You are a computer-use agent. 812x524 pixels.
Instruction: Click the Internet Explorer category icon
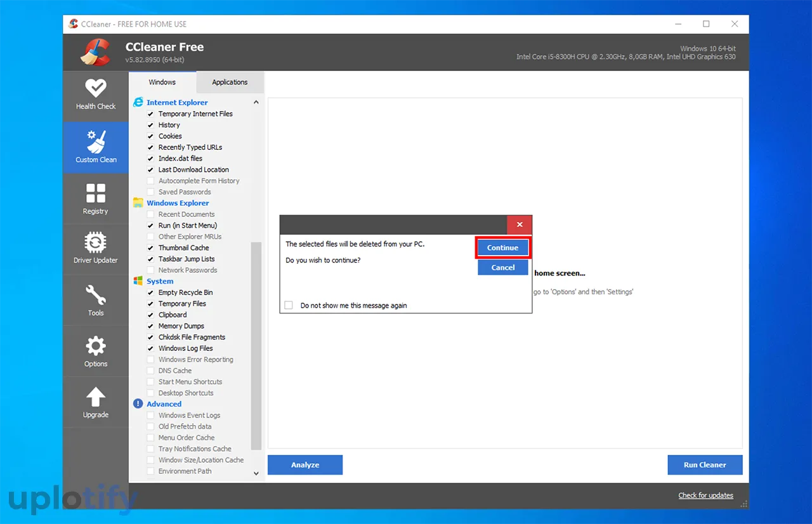click(x=138, y=102)
